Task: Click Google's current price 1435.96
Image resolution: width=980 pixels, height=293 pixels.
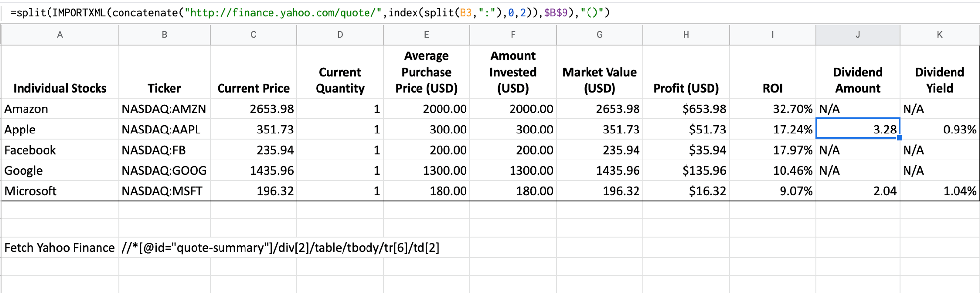Action: point(253,170)
